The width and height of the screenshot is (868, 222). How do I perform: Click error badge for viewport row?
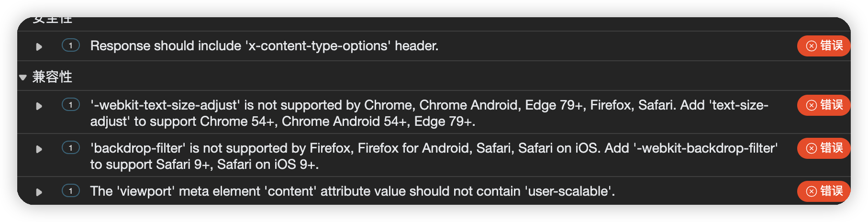coord(823,191)
